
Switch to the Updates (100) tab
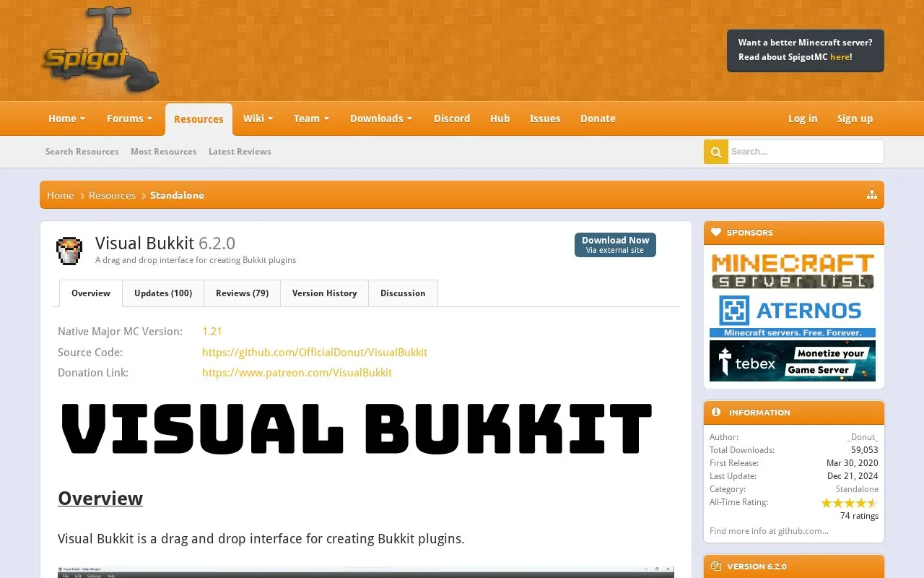point(163,293)
